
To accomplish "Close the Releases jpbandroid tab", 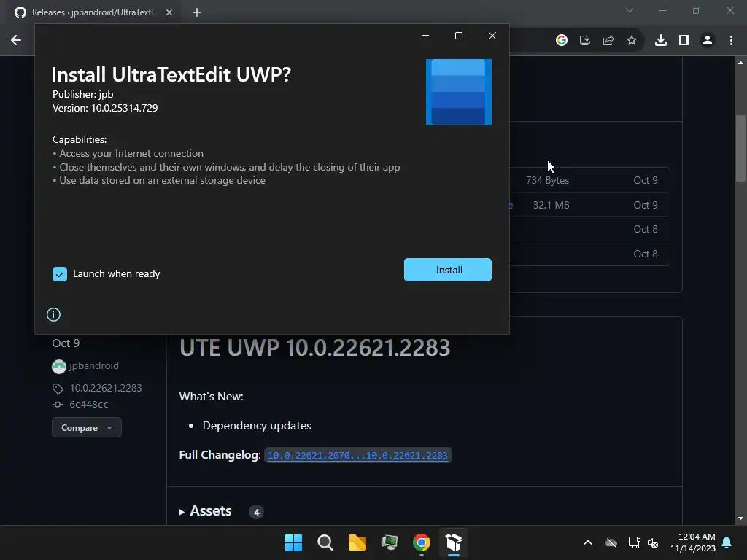I will [169, 12].
